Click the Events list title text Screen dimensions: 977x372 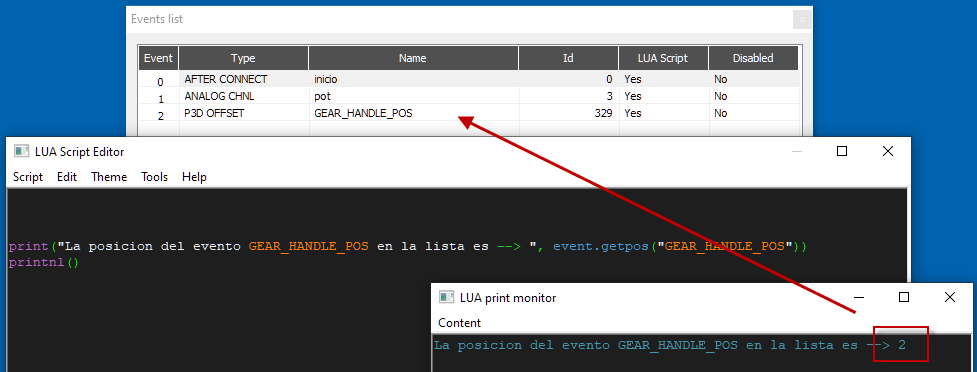[157, 19]
